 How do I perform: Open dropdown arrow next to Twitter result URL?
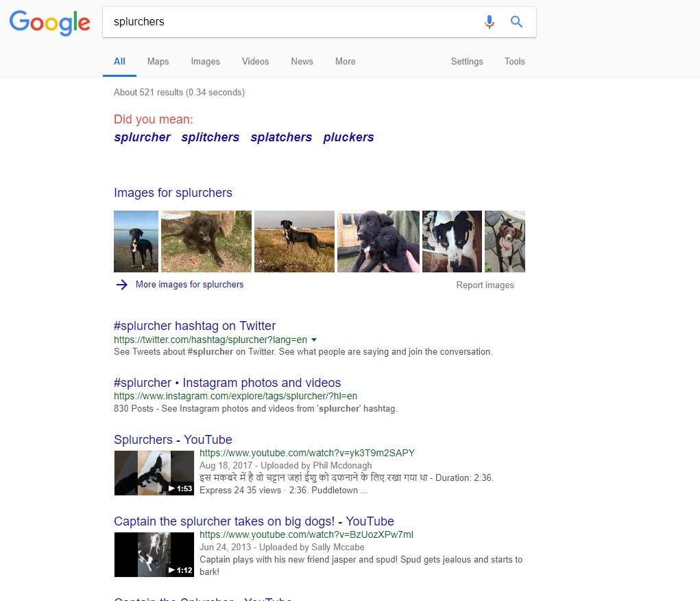click(x=314, y=340)
